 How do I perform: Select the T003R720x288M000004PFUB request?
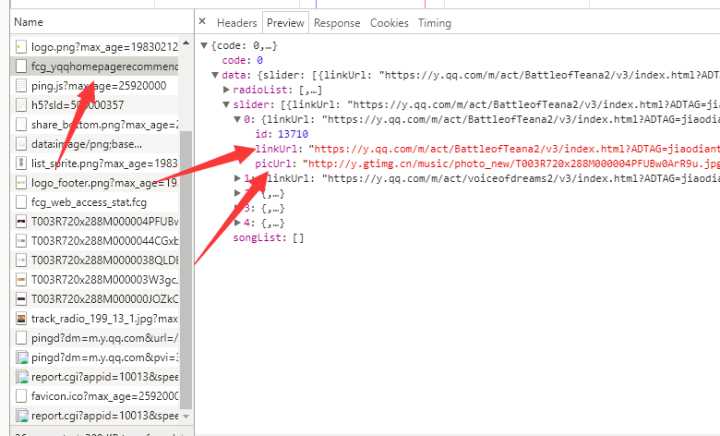point(95,221)
